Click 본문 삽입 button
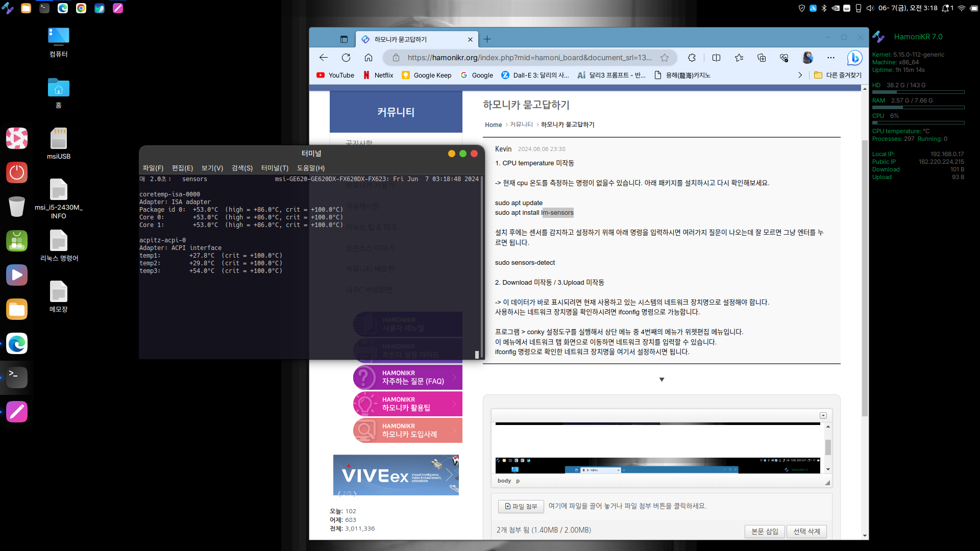 coord(765,531)
